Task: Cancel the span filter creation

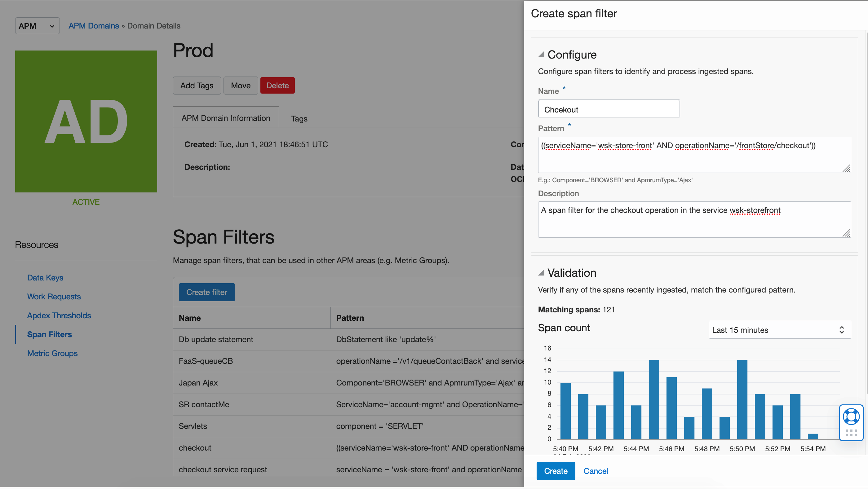Action: pos(596,471)
